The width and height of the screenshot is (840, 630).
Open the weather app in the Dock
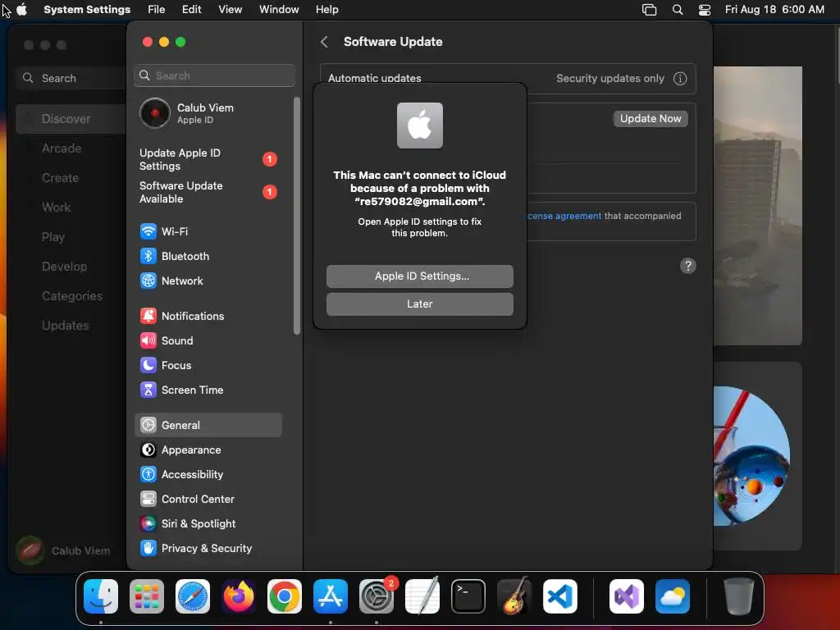pyautogui.click(x=673, y=596)
